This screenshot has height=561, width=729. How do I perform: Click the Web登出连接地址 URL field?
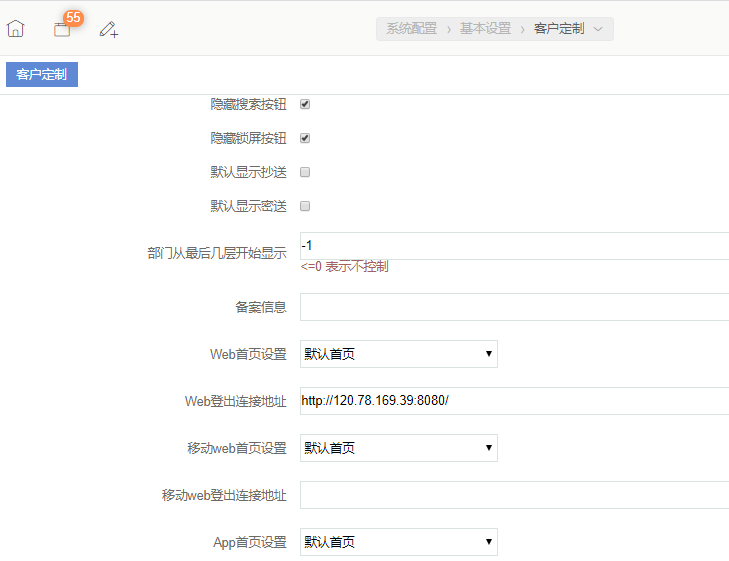tap(514, 401)
